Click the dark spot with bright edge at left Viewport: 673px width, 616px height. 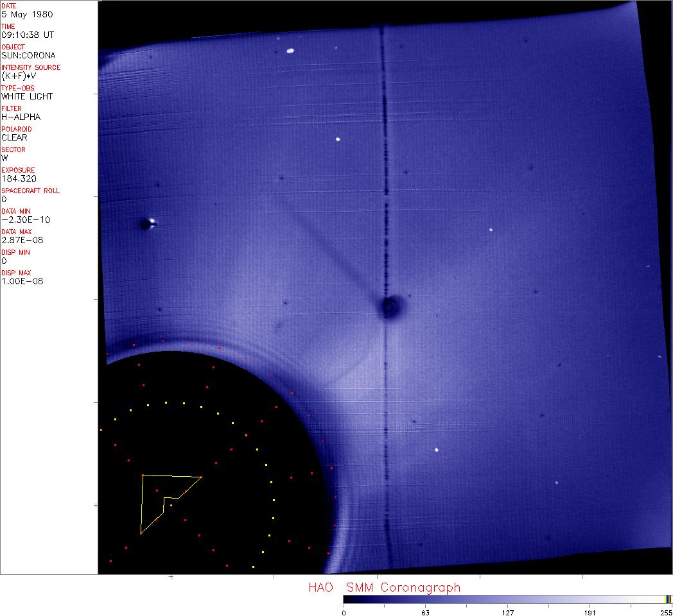(x=148, y=224)
